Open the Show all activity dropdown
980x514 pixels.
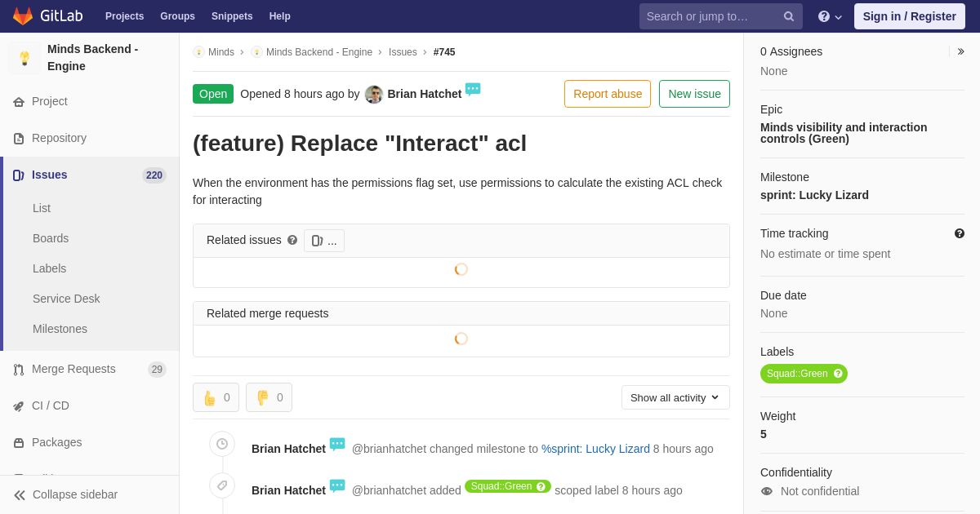(675, 397)
